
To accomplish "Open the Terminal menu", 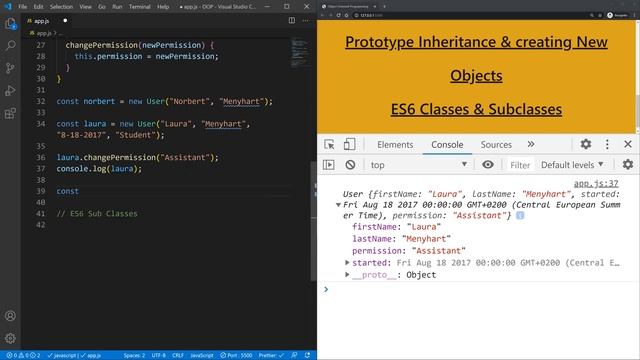I will coord(139,7).
